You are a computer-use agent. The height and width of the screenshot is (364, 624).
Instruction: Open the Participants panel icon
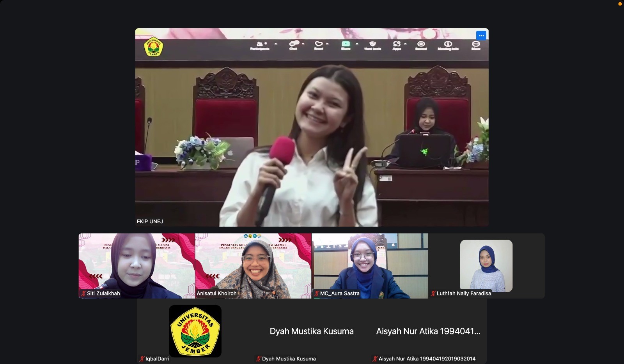[x=260, y=44]
